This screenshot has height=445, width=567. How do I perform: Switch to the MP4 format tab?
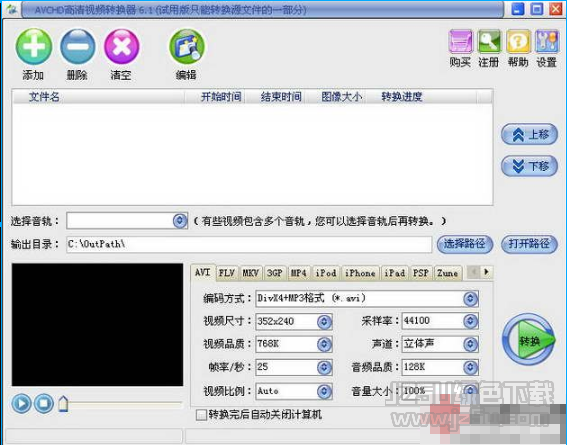[299, 273]
